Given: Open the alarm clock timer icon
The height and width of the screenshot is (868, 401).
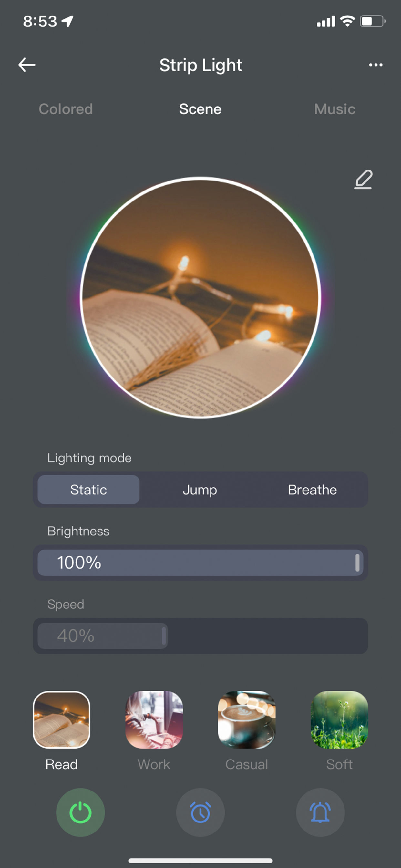Looking at the screenshot, I should (200, 812).
